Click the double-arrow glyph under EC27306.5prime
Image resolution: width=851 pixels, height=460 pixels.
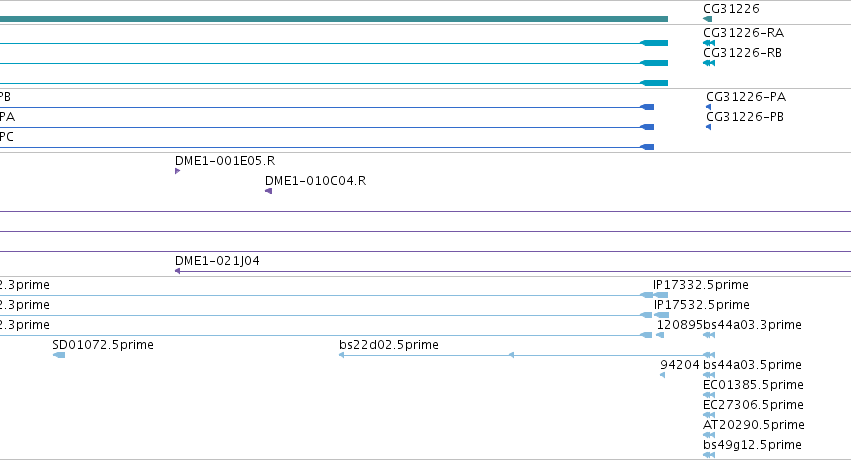[709, 416]
